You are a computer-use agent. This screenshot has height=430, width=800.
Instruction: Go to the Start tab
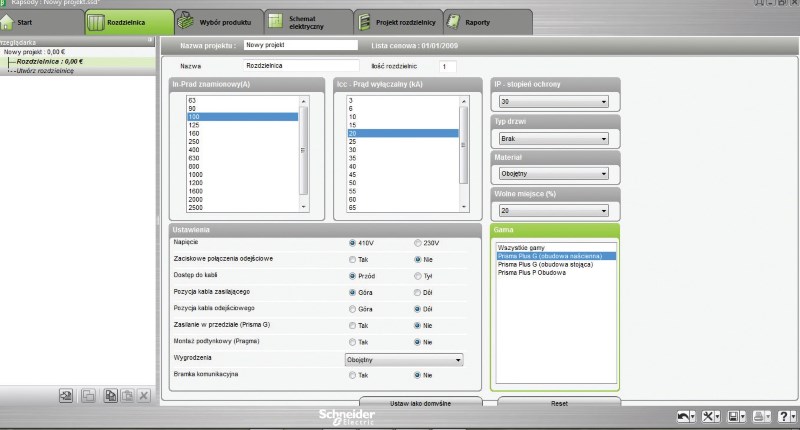tap(42, 22)
